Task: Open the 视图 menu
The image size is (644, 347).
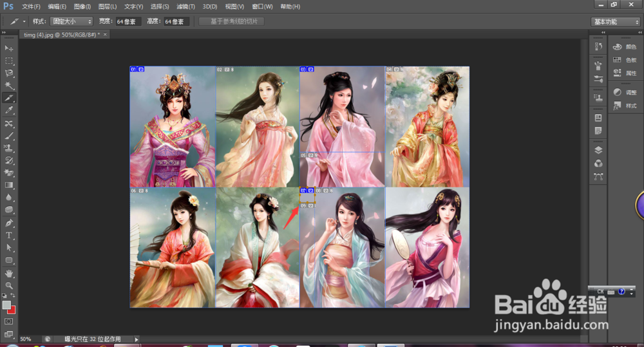Action: [x=234, y=6]
